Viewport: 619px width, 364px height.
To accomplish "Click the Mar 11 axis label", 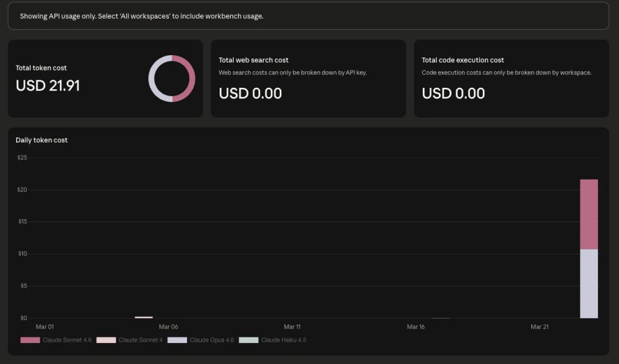I will click(x=292, y=326).
